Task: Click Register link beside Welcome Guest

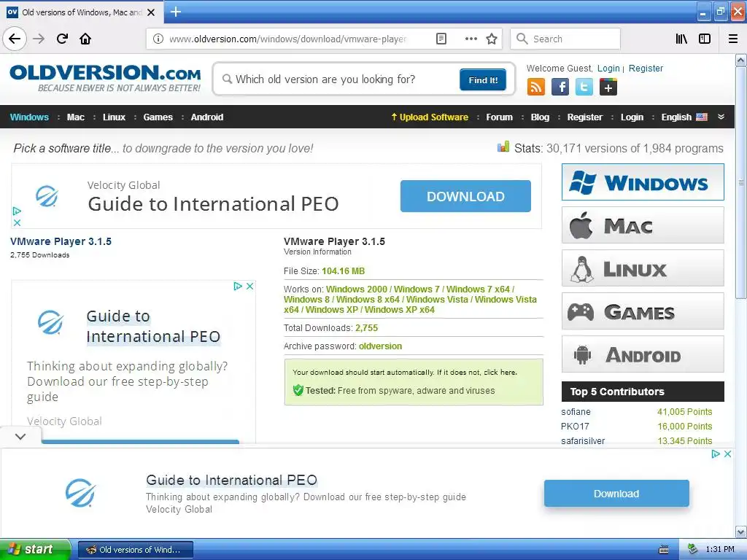Action: click(x=646, y=68)
